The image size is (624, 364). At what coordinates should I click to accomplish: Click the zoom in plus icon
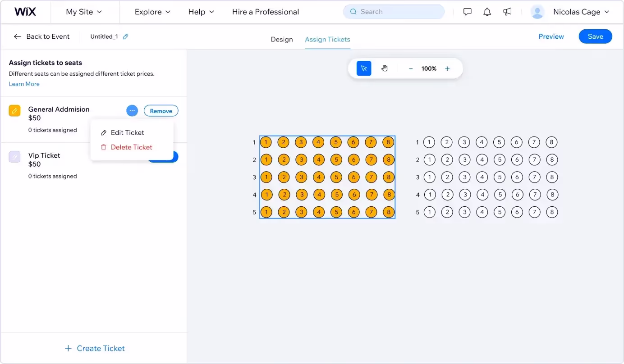(x=447, y=68)
